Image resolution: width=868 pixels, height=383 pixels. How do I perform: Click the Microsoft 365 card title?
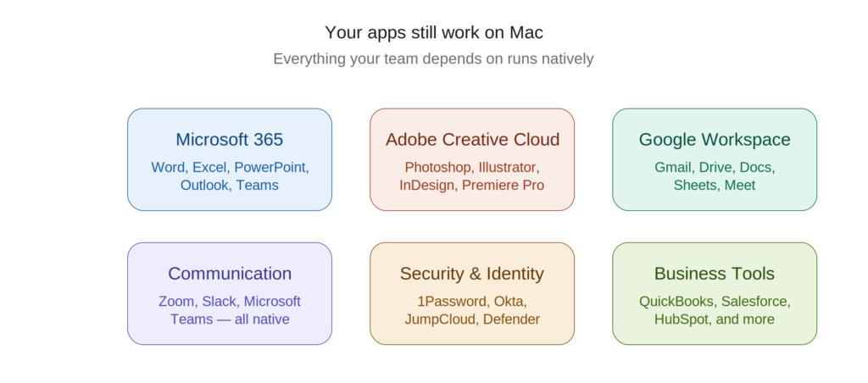pos(229,140)
